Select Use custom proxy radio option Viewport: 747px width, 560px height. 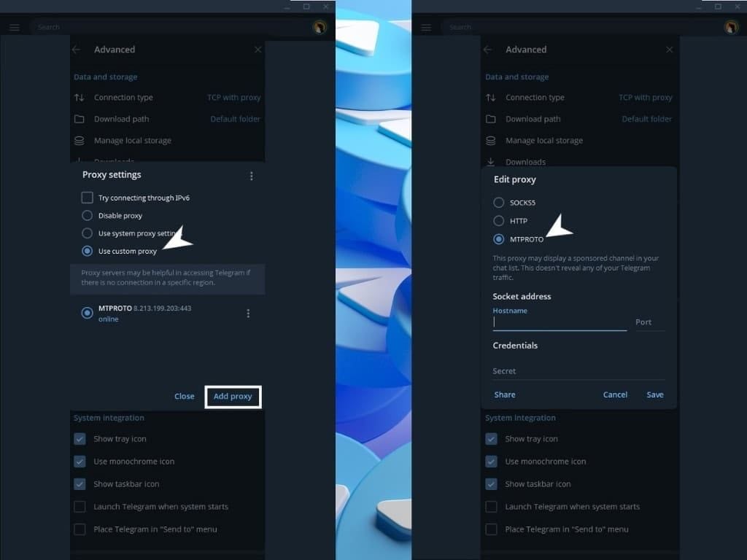[x=88, y=251]
